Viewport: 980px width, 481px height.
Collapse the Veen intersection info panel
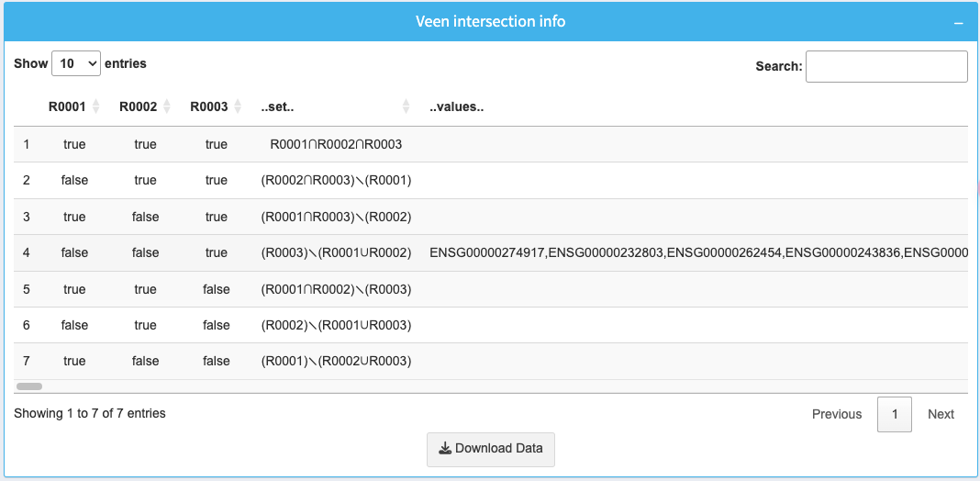pyautogui.click(x=958, y=22)
